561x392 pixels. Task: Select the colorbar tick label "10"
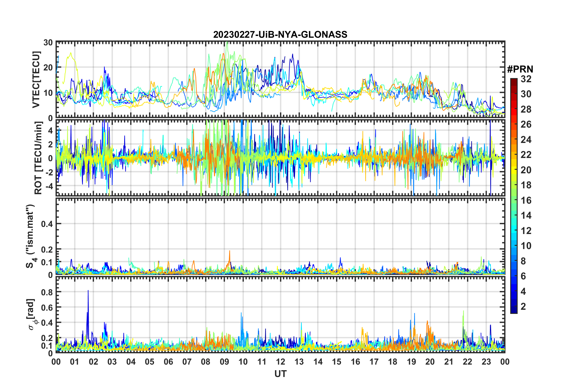pos(526,246)
